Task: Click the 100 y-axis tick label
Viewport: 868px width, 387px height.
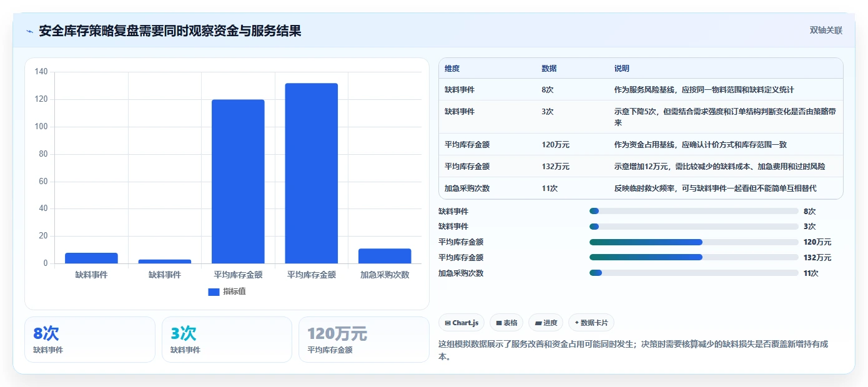Action: click(41, 127)
